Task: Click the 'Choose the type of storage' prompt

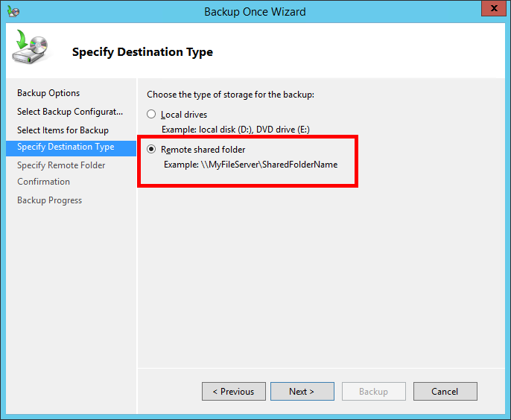Action: click(230, 95)
